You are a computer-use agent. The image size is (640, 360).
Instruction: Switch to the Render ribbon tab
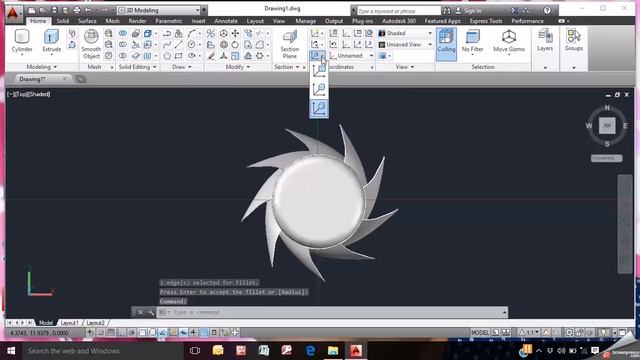coord(137,21)
